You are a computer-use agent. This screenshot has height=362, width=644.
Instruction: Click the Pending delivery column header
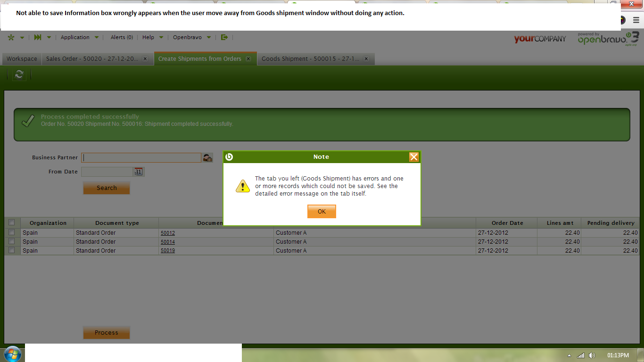(611, 223)
